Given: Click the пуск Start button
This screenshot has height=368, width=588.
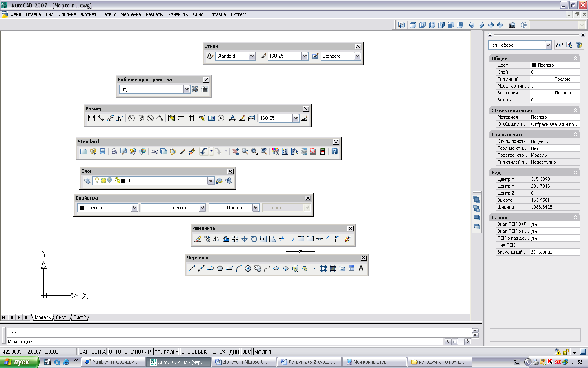Looking at the screenshot, I should click(x=19, y=362).
